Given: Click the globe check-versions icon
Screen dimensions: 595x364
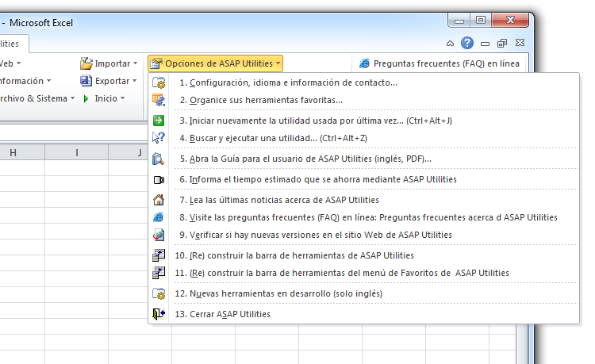Looking at the screenshot, I should (159, 235).
